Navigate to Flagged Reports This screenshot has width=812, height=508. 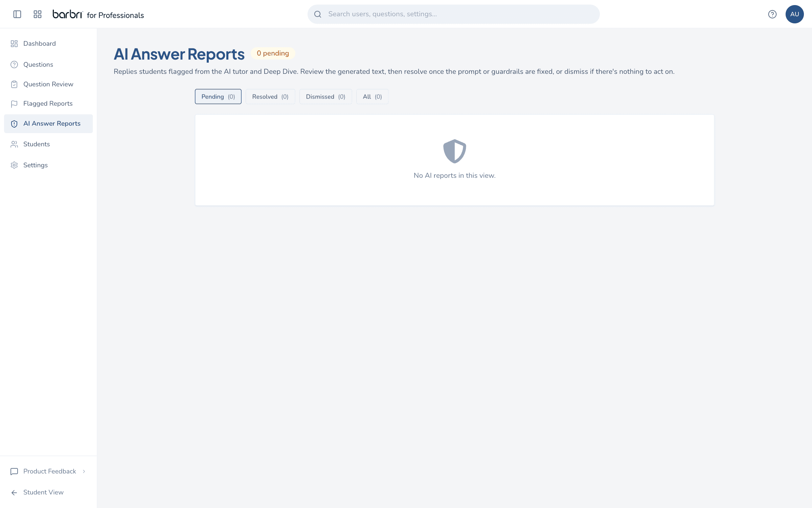[x=48, y=104]
